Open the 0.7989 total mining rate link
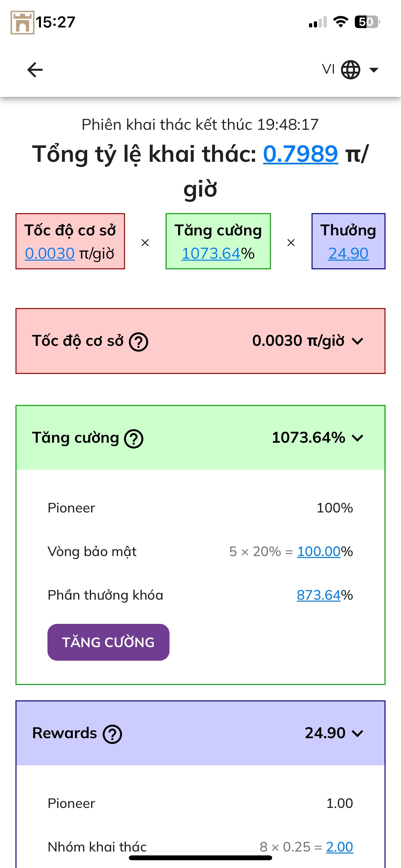Screen dimensions: 401x868 point(300,154)
